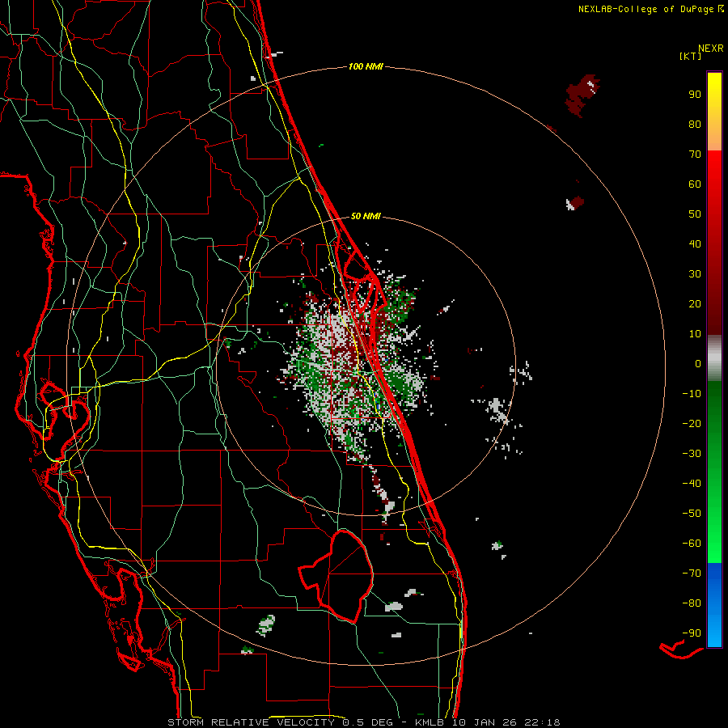Screen dimensions: 728x728
Task: Pick the bright red segment of the velocity scale
Action: (714, 241)
